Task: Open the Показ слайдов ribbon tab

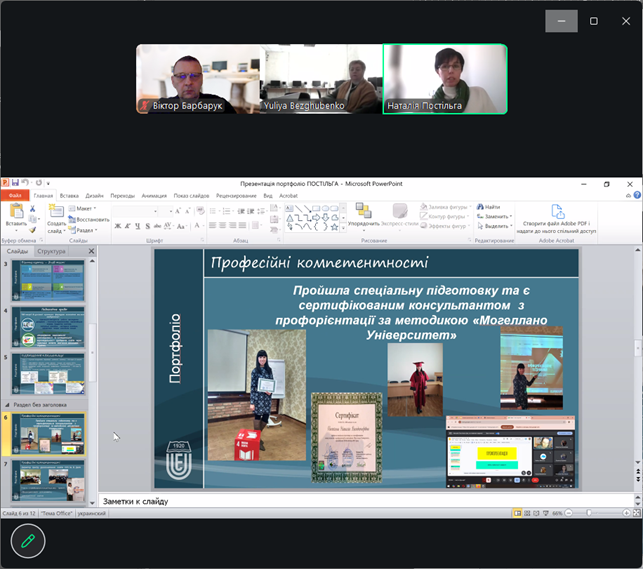Action: pyautogui.click(x=191, y=196)
